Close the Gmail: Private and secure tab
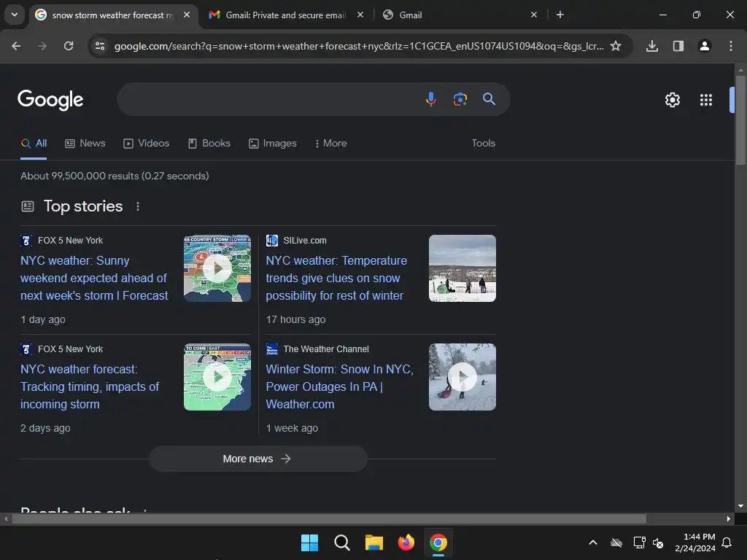 360,15
